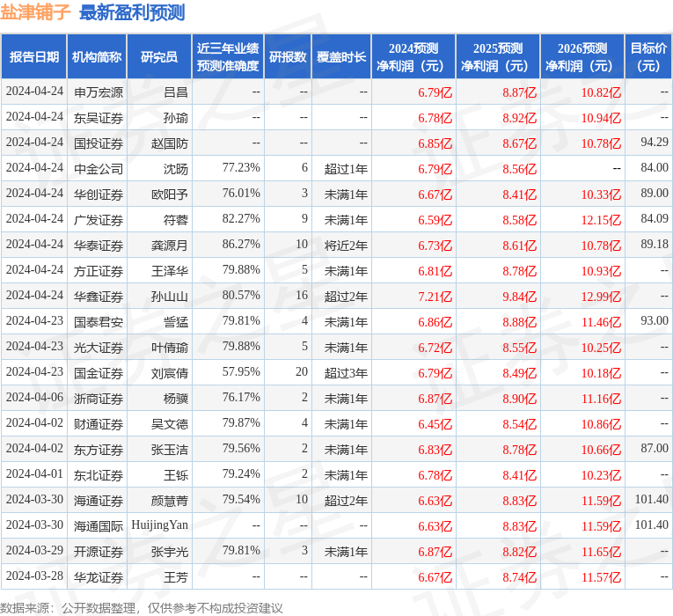Select the 华龙证券 institution cell
Image resolution: width=673 pixels, height=616 pixels.
point(99,577)
